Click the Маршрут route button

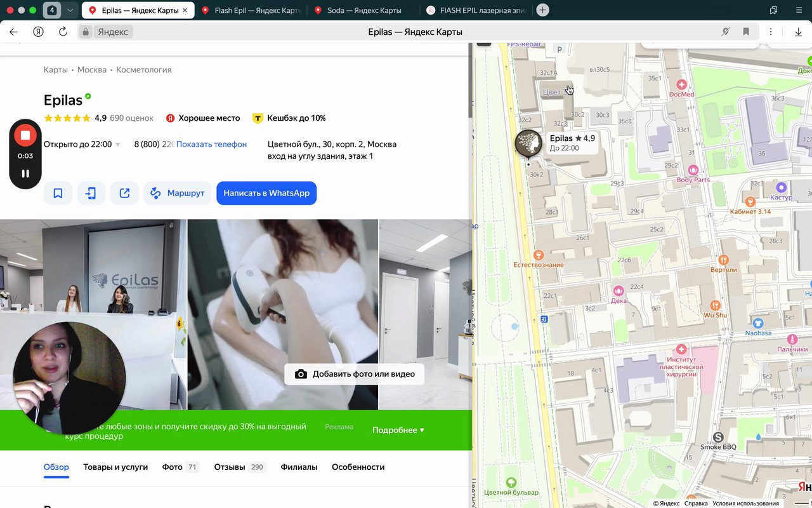[x=178, y=193]
